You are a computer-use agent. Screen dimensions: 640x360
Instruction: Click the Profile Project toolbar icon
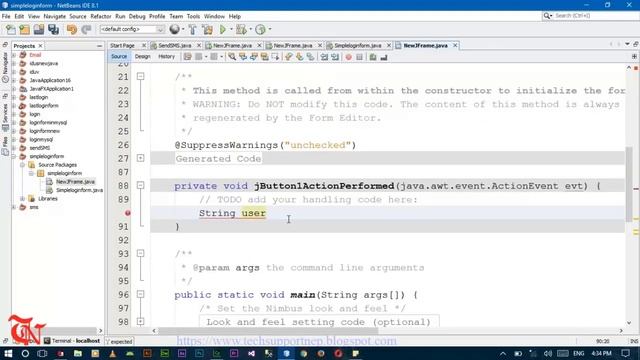pos(260,29)
